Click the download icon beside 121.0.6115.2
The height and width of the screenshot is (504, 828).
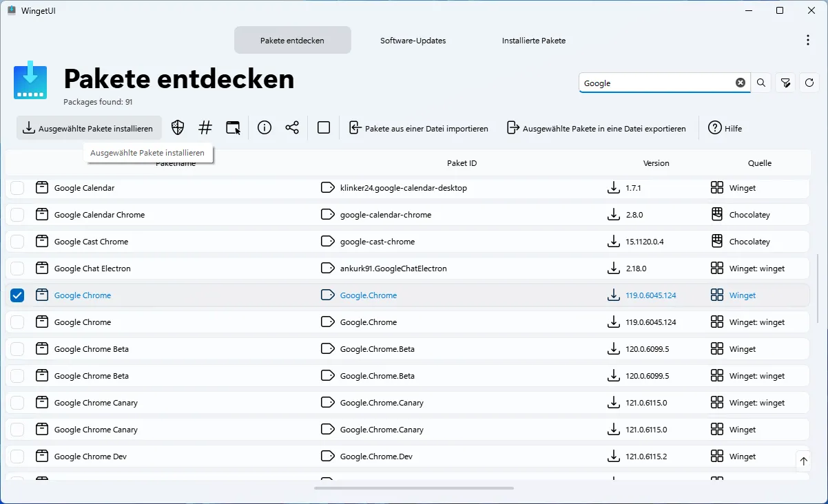(x=613, y=456)
